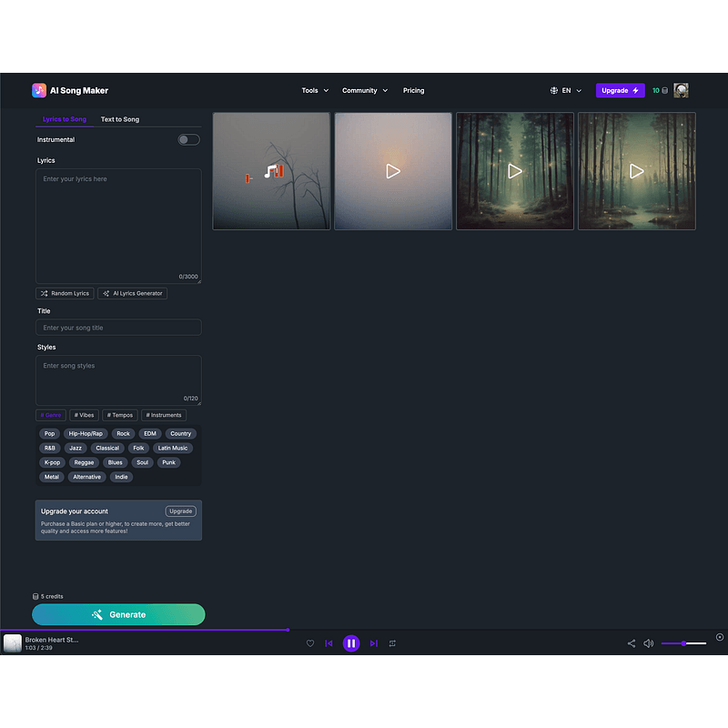Screen dimensions: 728x728
Task: Like the song with heart icon
Action: click(x=310, y=643)
